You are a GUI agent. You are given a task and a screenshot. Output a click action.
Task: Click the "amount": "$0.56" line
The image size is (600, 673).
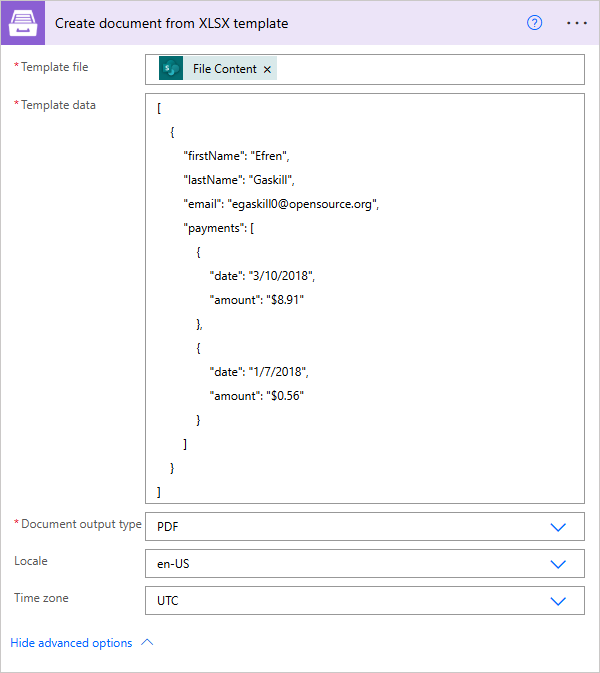[257, 396]
